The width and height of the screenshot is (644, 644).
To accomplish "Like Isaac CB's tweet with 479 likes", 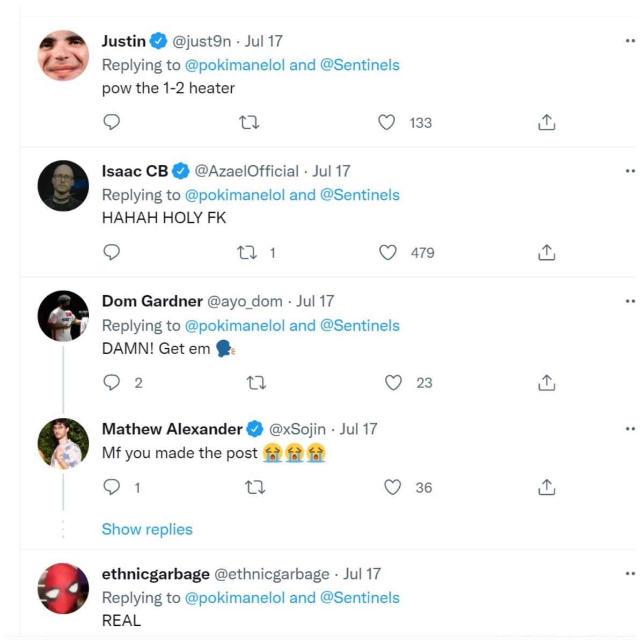I will pyautogui.click(x=387, y=252).
